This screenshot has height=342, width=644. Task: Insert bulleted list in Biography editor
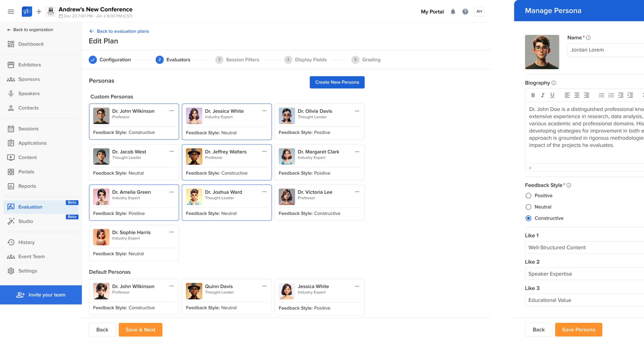[601, 95]
